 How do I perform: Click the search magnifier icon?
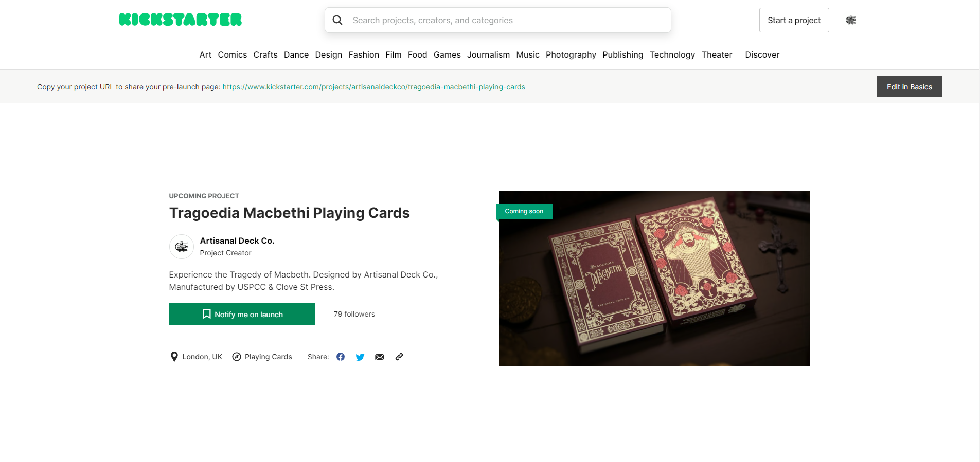coord(337,20)
